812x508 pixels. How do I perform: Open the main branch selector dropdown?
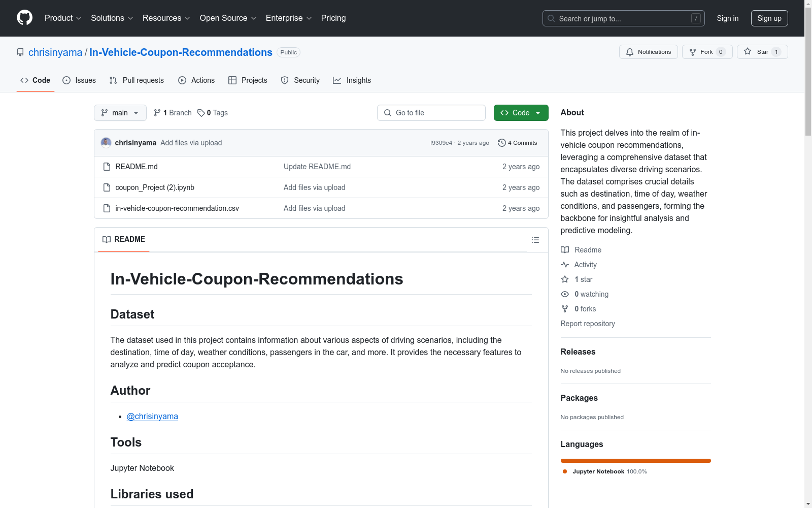120,113
